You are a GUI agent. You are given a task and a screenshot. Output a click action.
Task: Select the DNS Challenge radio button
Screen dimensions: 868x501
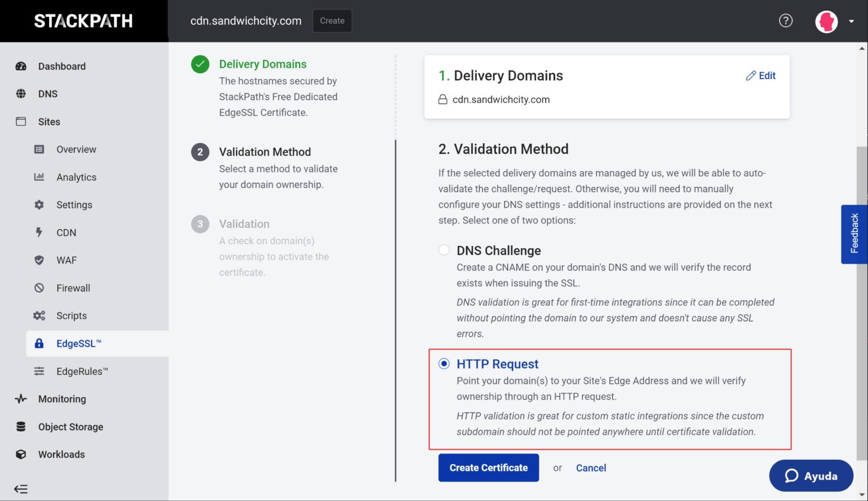pos(444,250)
